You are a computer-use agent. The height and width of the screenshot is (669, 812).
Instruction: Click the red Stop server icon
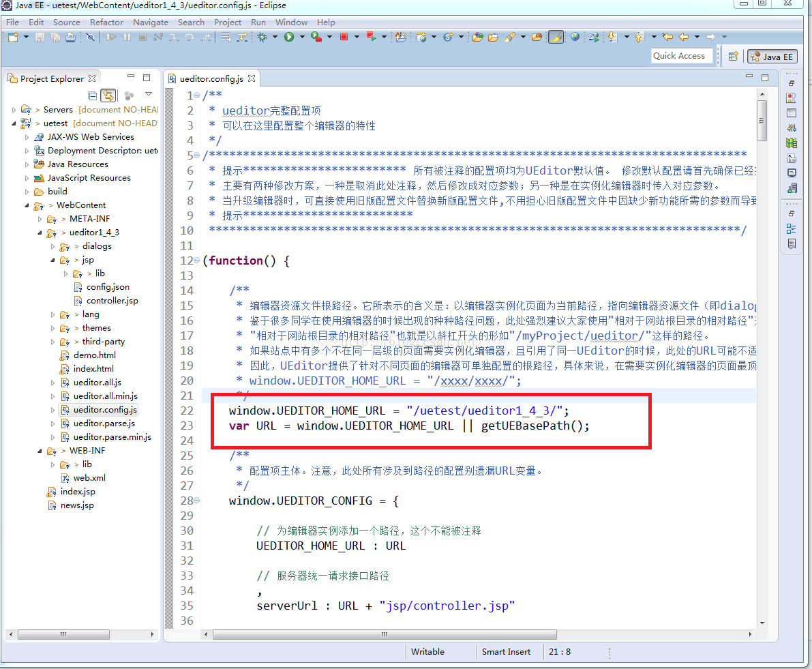click(x=344, y=37)
